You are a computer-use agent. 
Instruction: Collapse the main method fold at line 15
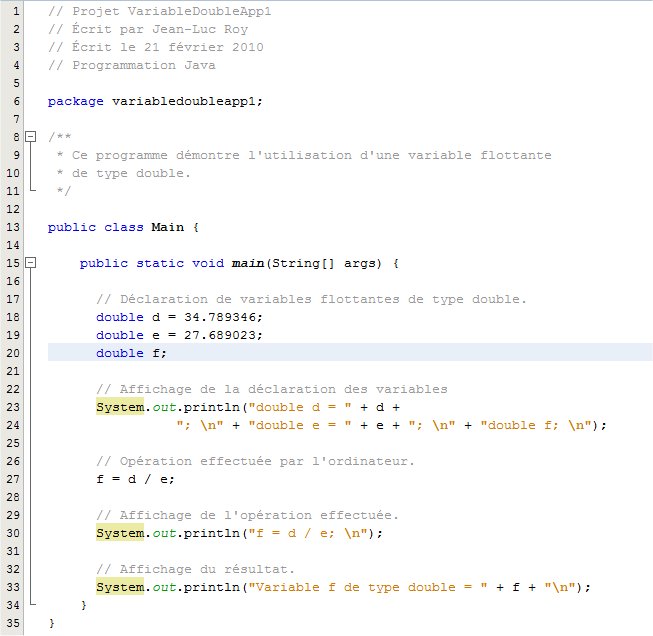(31, 263)
